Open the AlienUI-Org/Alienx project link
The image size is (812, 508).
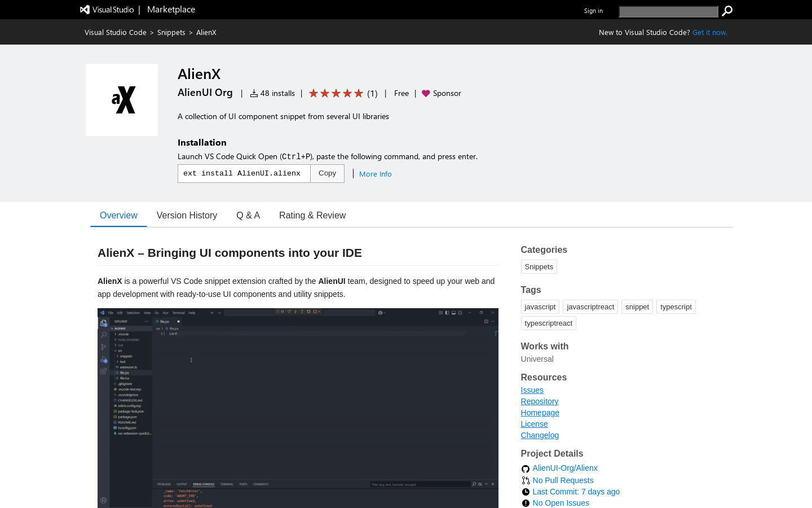coord(565,468)
